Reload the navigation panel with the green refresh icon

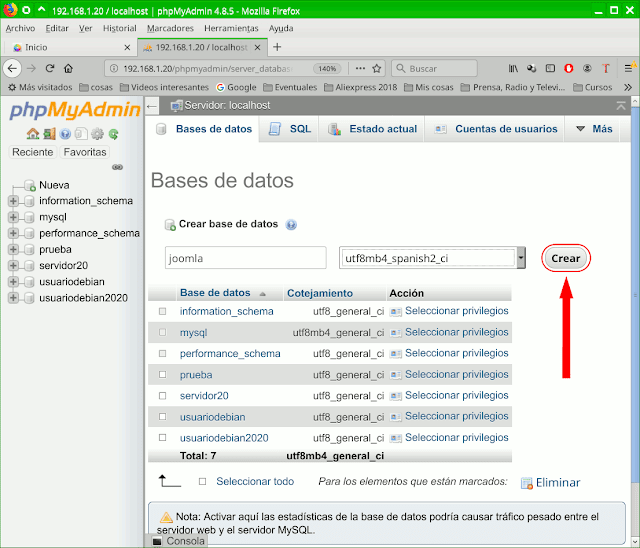[113, 133]
